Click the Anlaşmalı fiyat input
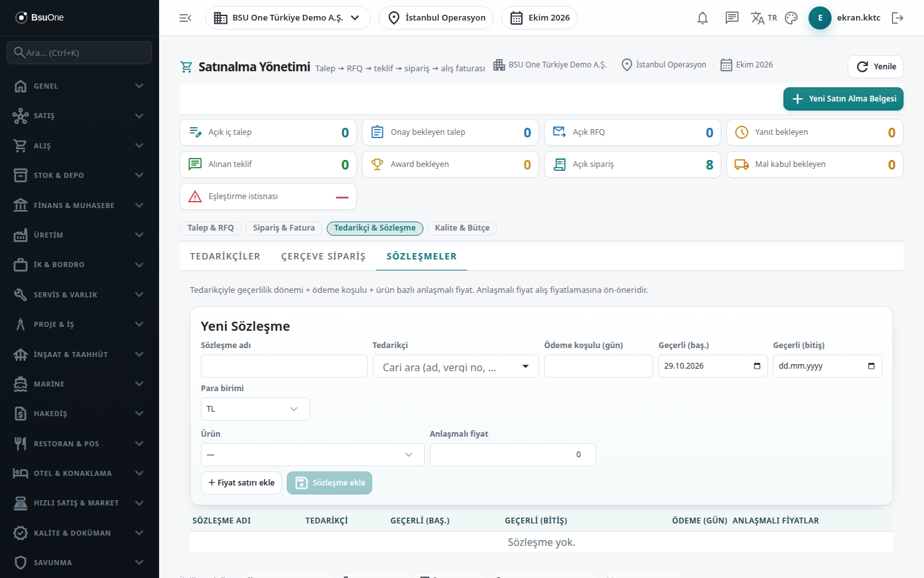 (513, 455)
